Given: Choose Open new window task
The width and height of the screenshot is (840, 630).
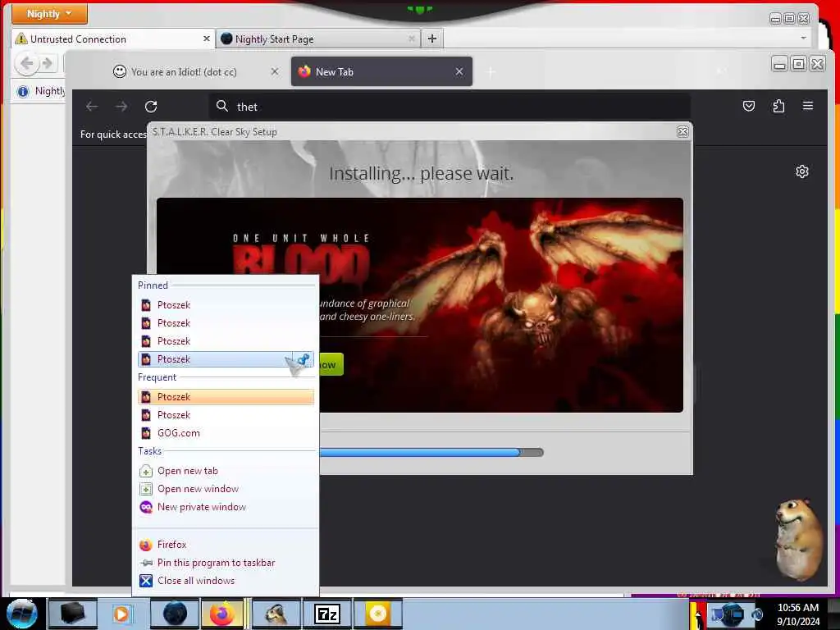Looking at the screenshot, I should pyautogui.click(x=226, y=489).
